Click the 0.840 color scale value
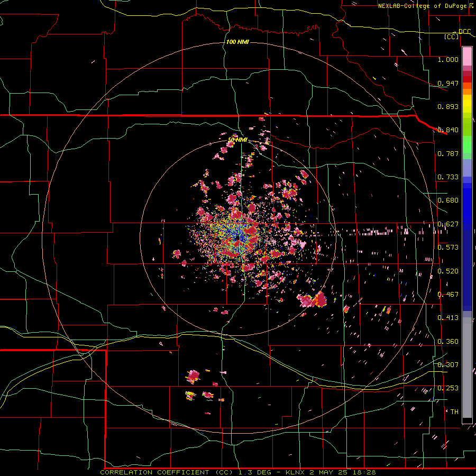The image size is (476, 476). click(448, 130)
